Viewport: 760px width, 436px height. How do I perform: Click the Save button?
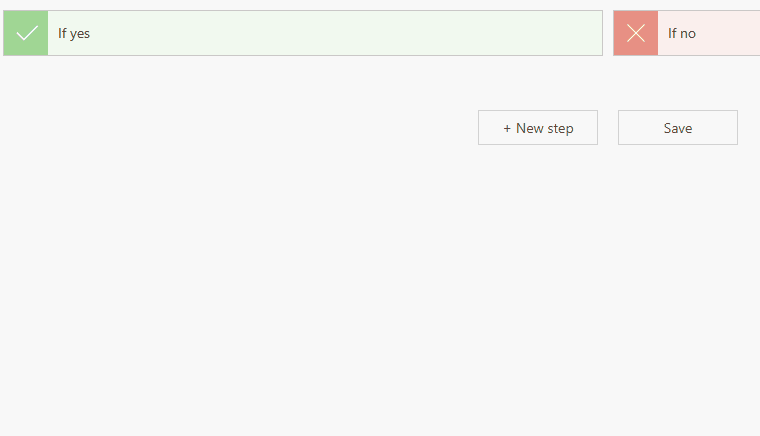point(678,128)
